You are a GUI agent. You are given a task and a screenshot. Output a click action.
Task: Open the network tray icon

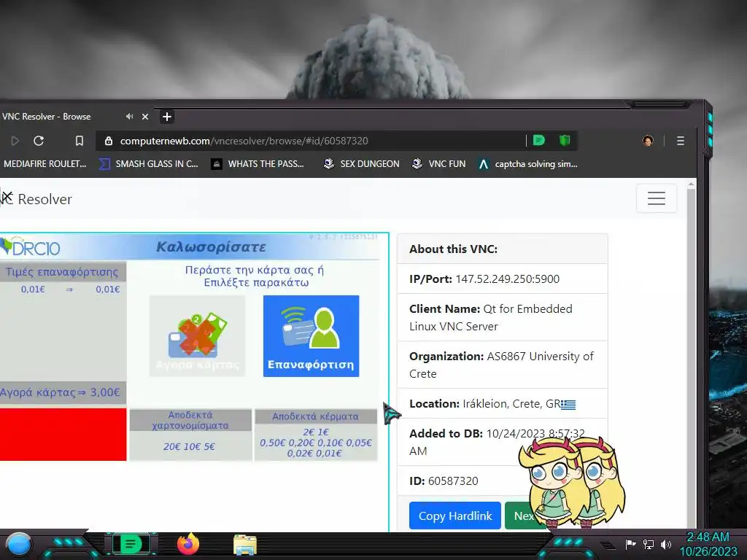click(649, 544)
